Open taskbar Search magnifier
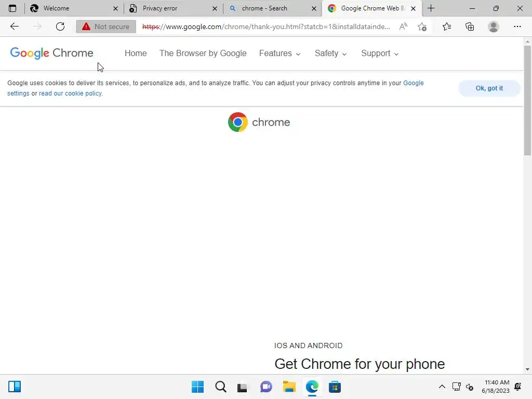The height and width of the screenshot is (399, 532). [x=220, y=387]
